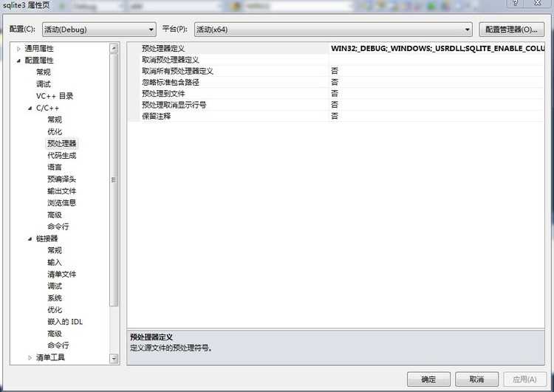Collapse the C/C++ tree node
Viewport: 554px width, 392px height.
(30, 108)
